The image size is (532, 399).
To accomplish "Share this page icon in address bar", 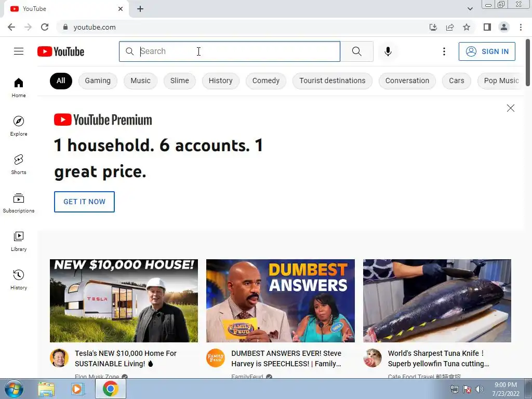I will click(x=450, y=27).
